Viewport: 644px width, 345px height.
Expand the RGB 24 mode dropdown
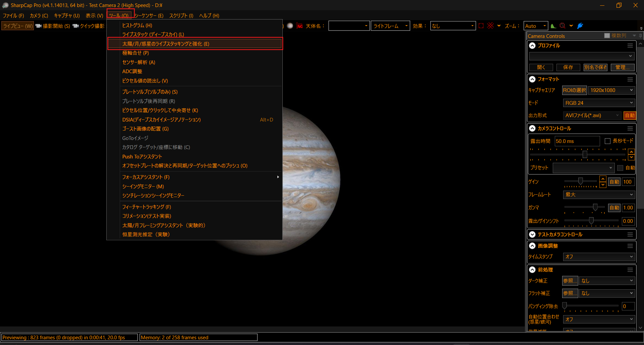[x=599, y=103]
